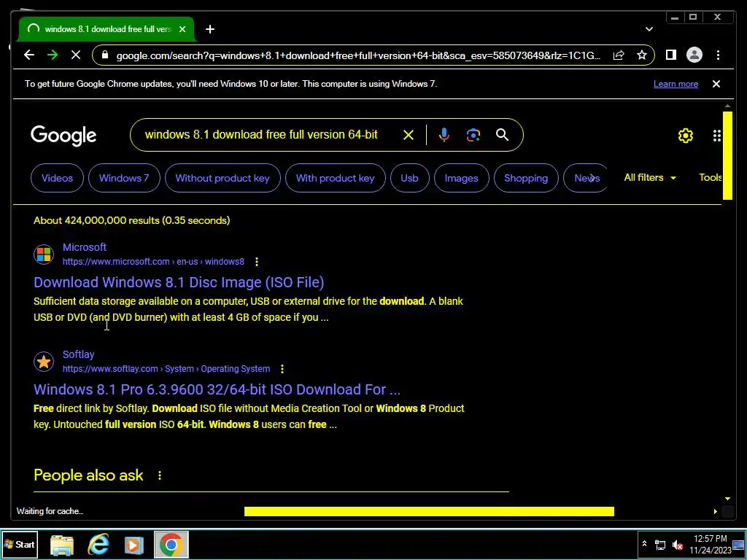Select the Windows 7 filter chip

(124, 178)
